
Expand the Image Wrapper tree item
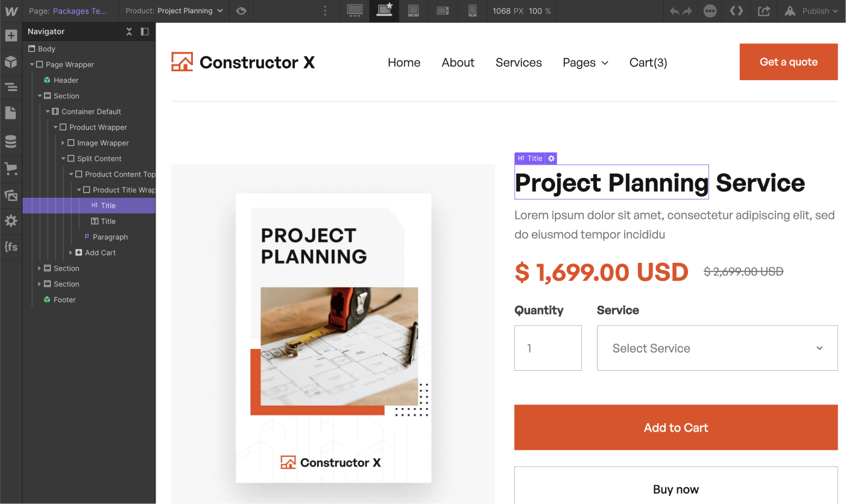[63, 143]
